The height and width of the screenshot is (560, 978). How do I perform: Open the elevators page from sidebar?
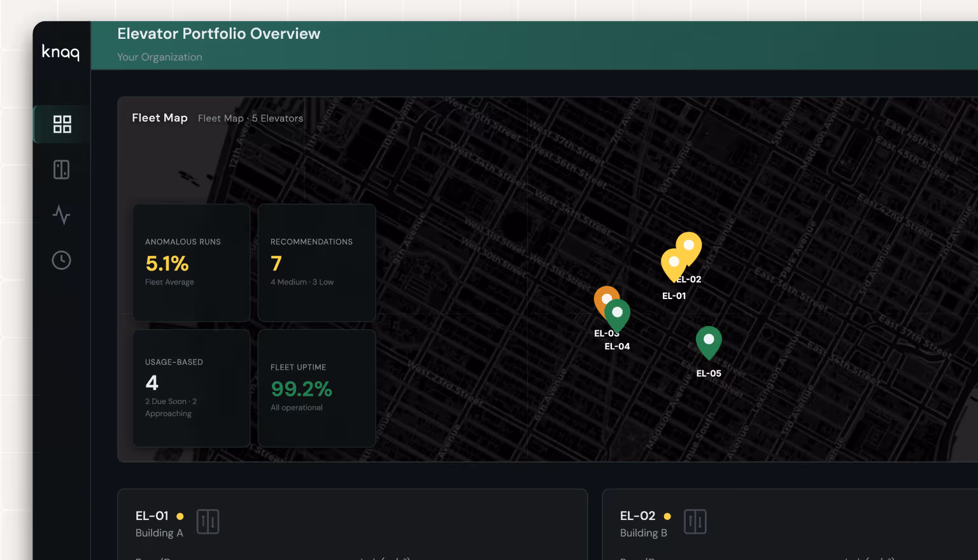pyautogui.click(x=62, y=170)
